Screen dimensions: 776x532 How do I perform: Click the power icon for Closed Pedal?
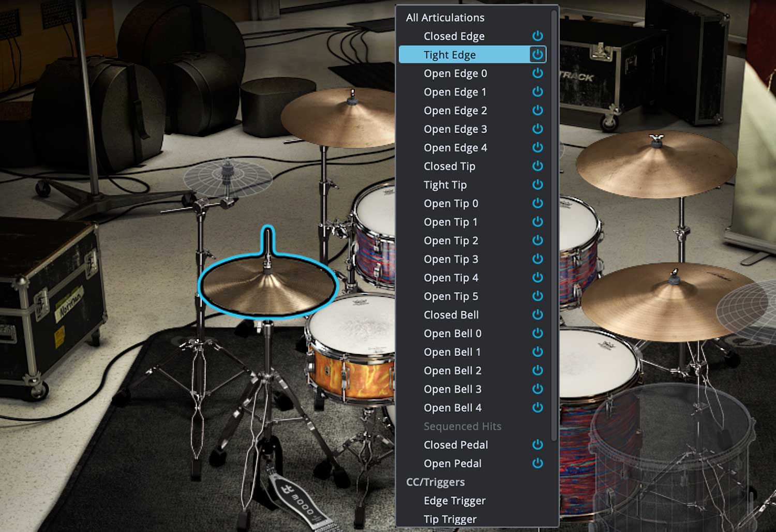[538, 445]
